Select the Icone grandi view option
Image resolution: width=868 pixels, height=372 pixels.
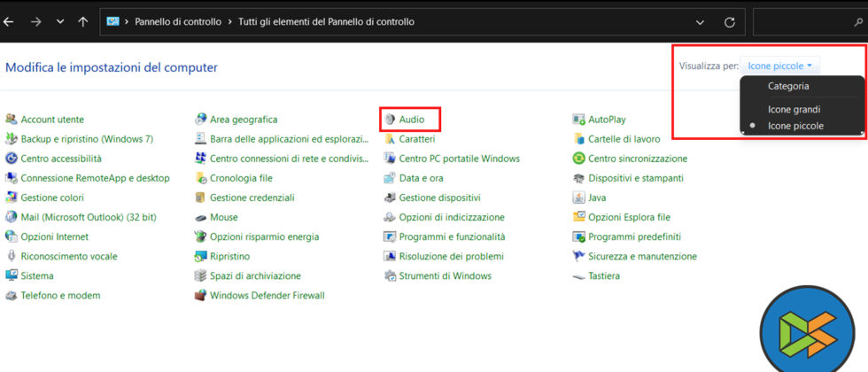[794, 109]
